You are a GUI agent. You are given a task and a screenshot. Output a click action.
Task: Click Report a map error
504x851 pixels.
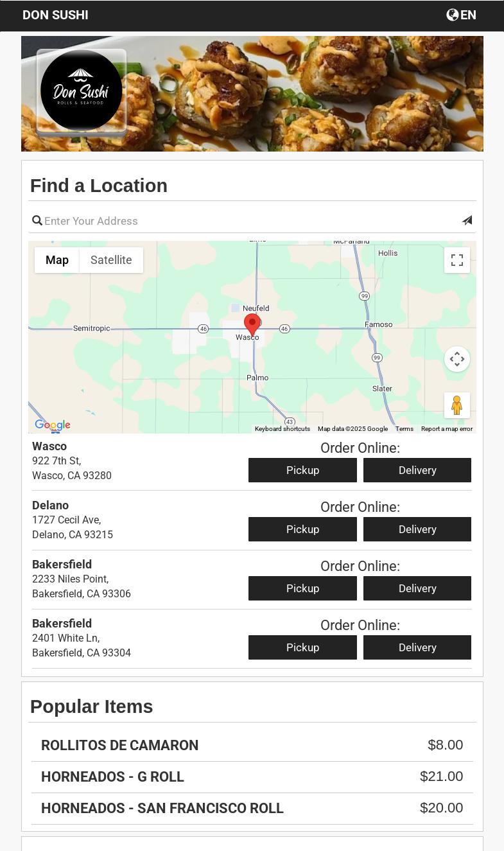447,429
